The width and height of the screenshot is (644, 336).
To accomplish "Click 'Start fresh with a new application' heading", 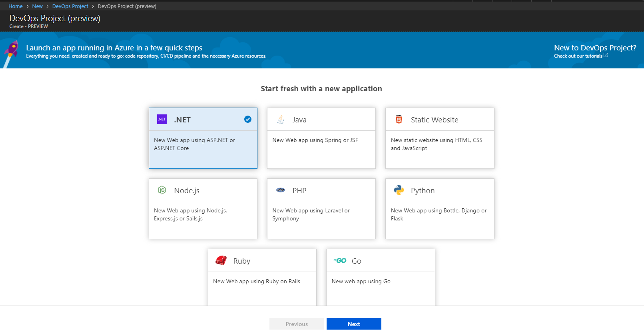I will 321,88.
